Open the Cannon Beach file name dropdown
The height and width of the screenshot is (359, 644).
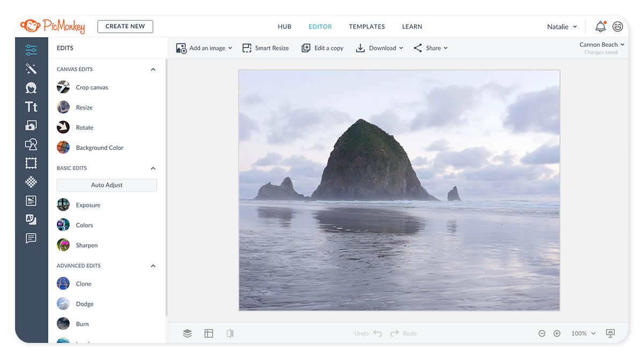pyautogui.click(x=602, y=45)
